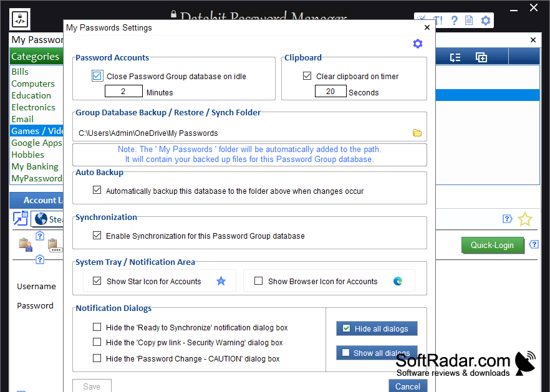Disable Enable Synchronization checkbox
The height and width of the screenshot is (392, 550).
point(97,236)
